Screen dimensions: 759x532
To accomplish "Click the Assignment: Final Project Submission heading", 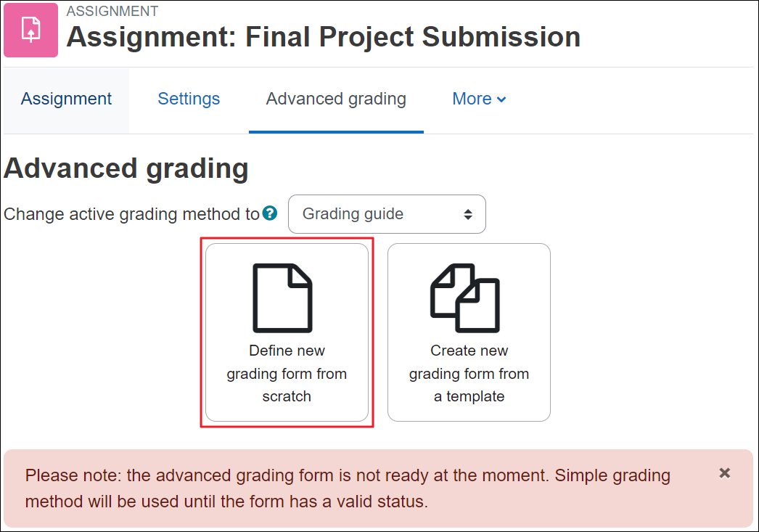I will coord(323,36).
